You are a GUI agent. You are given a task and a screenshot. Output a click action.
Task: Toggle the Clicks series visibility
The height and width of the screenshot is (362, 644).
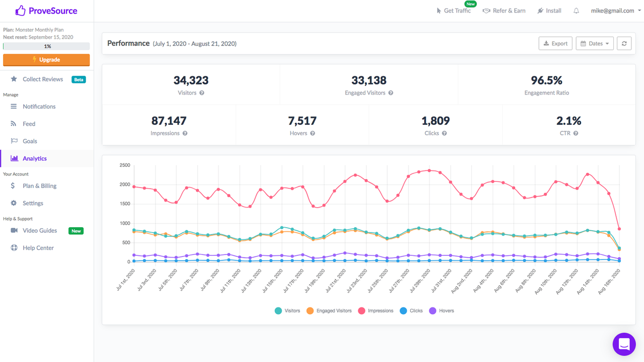pos(411,310)
